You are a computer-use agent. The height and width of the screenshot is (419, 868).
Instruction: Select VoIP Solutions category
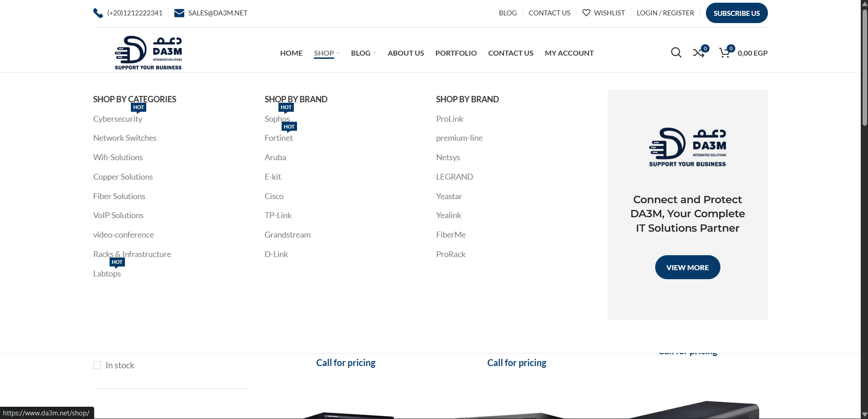click(118, 215)
